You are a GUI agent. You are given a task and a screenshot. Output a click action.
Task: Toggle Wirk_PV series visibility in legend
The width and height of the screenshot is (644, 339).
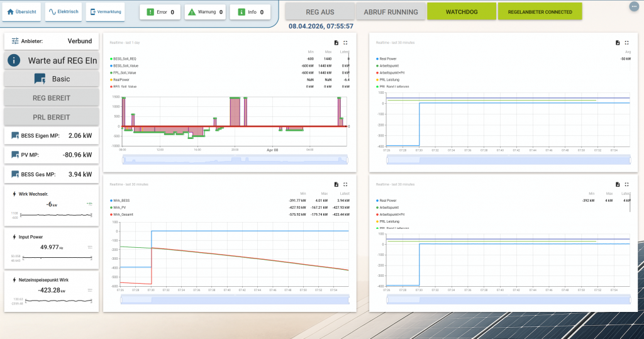pos(121,207)
